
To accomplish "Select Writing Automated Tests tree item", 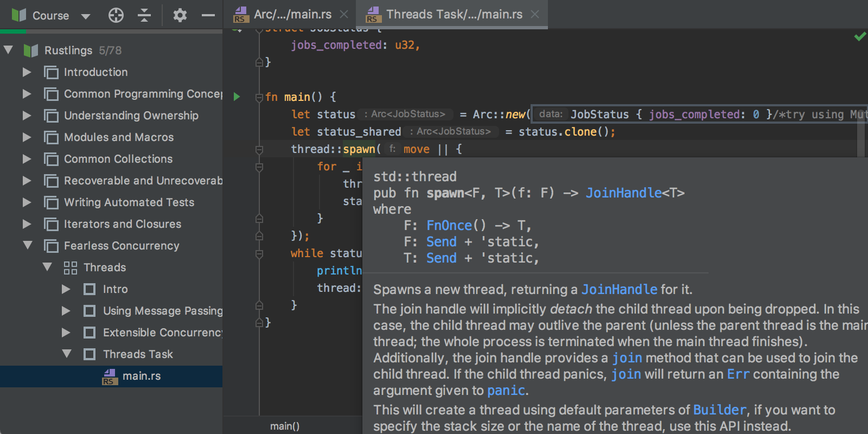I will pos(111,202).
